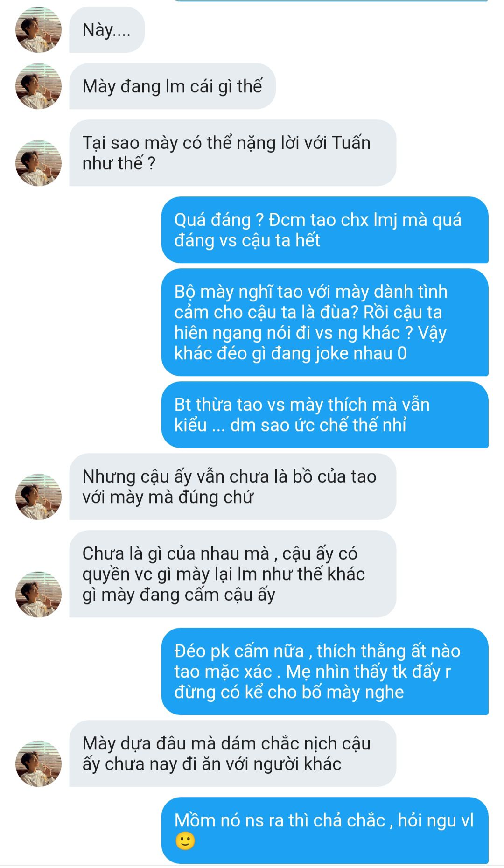Tap gray bubble "Nhưng cậu ấy vẫn chưa là bồ"
504x868 pixels.
point(232,487)
